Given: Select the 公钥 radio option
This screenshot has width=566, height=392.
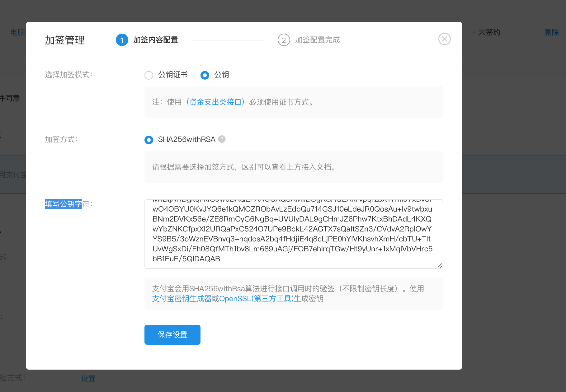Looking at the screenshot, I should 205,75.
